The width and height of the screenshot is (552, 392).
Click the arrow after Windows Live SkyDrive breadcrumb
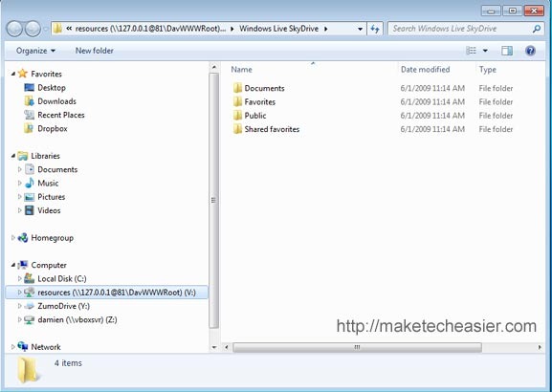coord(326,29)
